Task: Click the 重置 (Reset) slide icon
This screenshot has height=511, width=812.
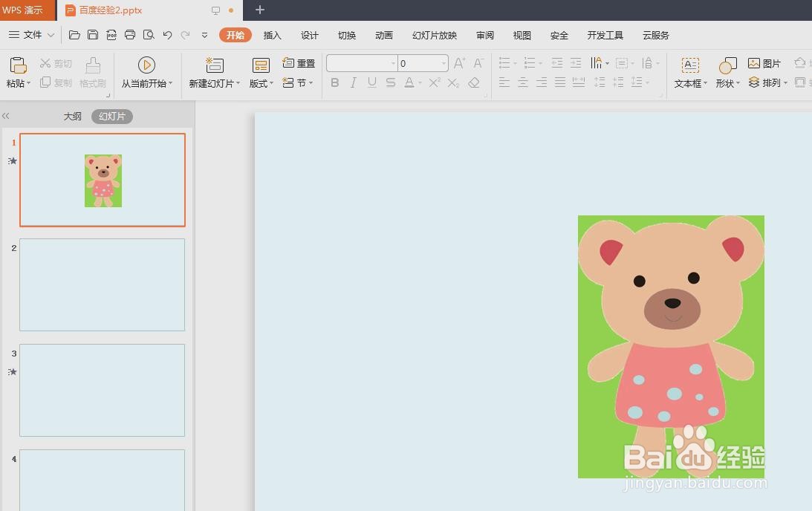Action: (x=298, y=63)
